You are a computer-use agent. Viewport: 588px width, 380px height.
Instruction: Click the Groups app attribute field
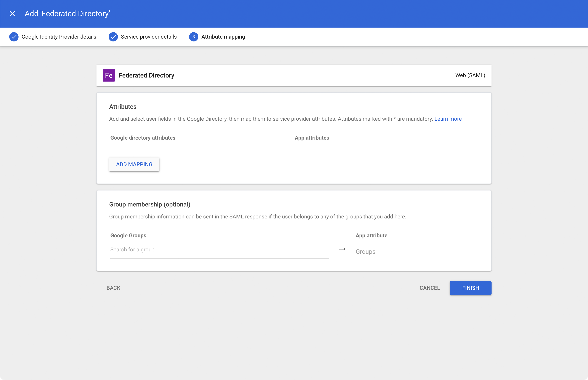[416, 251]
